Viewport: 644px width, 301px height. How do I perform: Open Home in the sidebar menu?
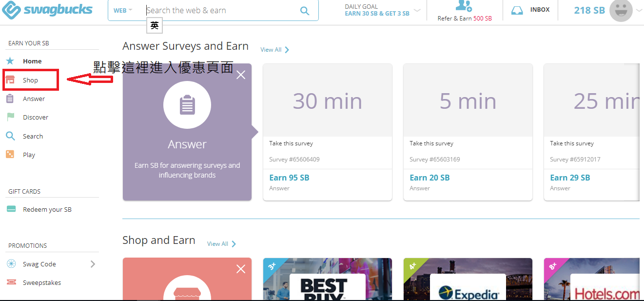point(32,61)
